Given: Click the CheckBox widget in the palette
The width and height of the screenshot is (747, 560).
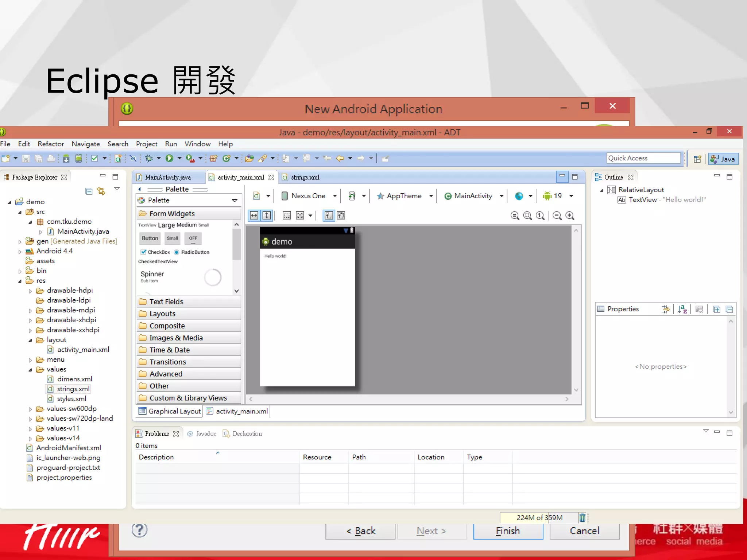Looking at the screenshot, I should point(155,252).
